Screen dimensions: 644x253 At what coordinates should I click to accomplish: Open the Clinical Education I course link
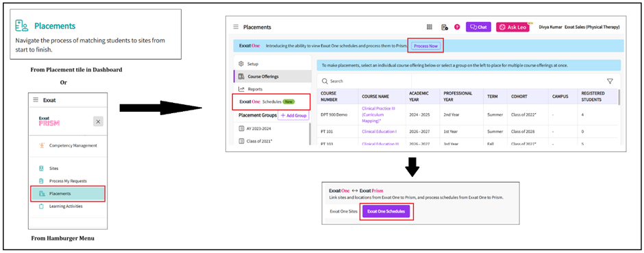point(379,132)
